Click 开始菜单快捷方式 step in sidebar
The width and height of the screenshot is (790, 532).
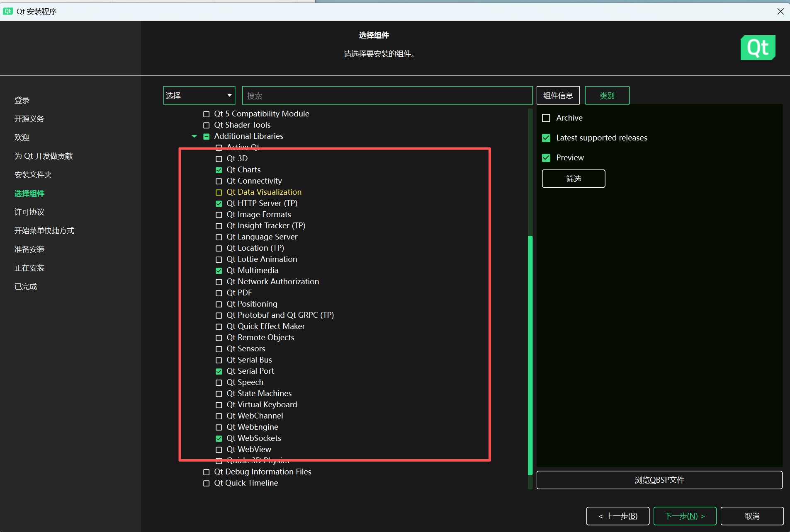[44, 231]
